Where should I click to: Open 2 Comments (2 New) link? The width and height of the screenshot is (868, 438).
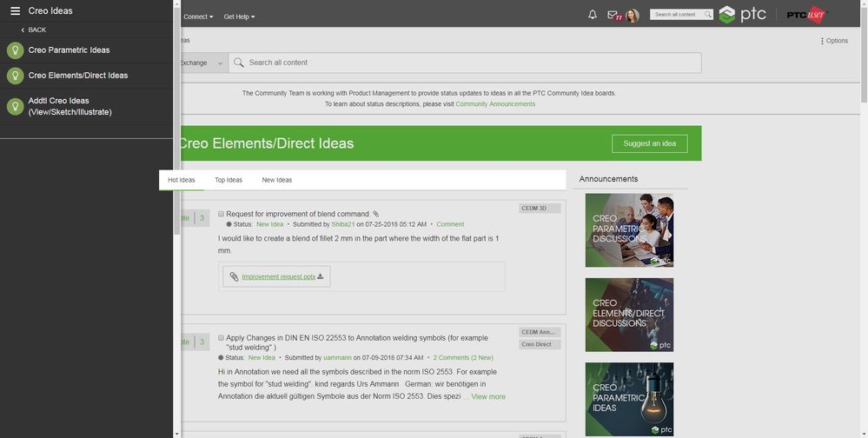(463, 358)
